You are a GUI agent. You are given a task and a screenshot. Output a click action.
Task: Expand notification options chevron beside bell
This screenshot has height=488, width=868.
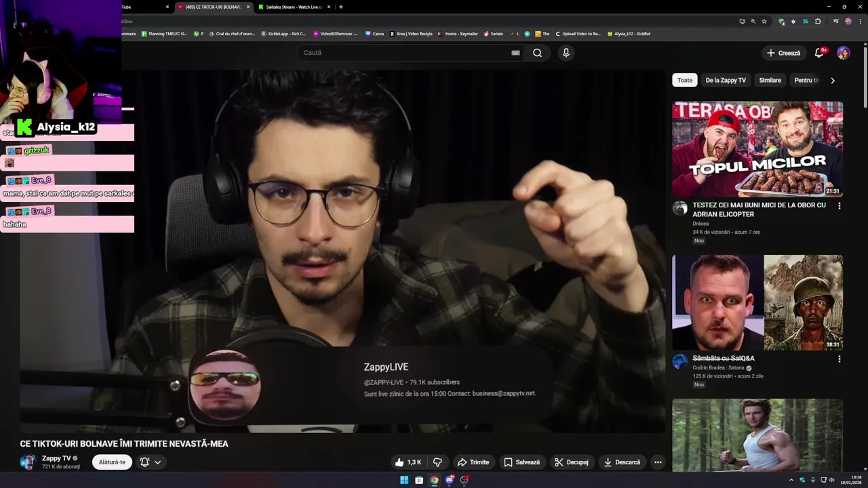(158, 462)
